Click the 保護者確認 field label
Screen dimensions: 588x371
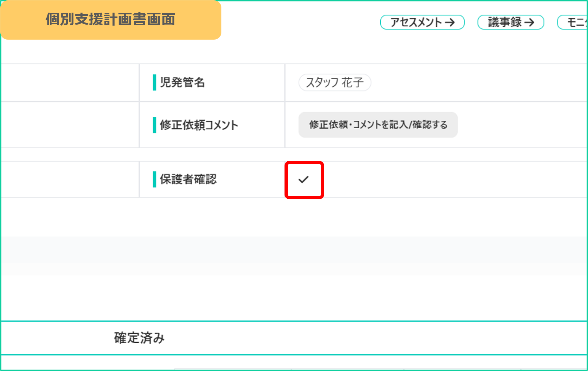point(188,179)
